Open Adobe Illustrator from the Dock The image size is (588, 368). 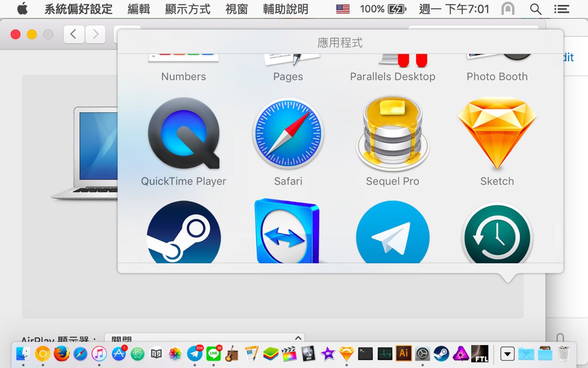403,353
